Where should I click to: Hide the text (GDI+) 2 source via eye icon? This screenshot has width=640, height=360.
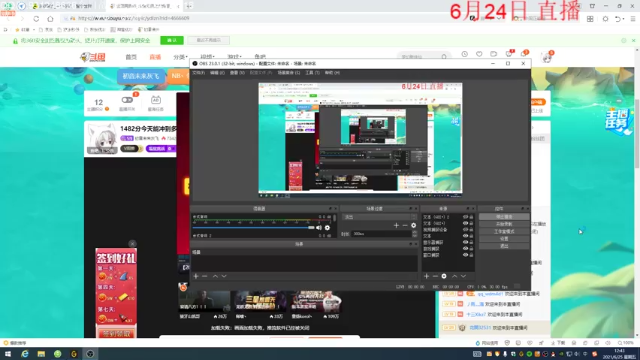click(465, 217)
